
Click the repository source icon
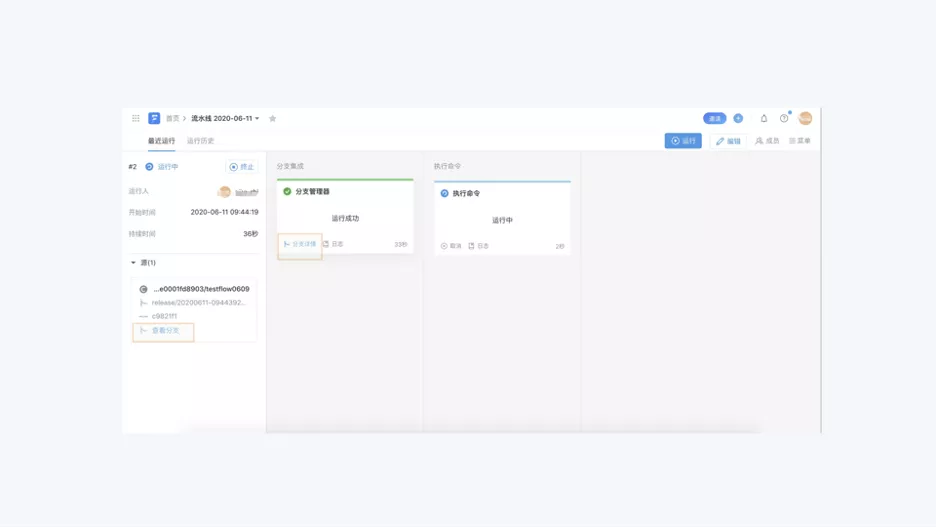tap(143, 289)
